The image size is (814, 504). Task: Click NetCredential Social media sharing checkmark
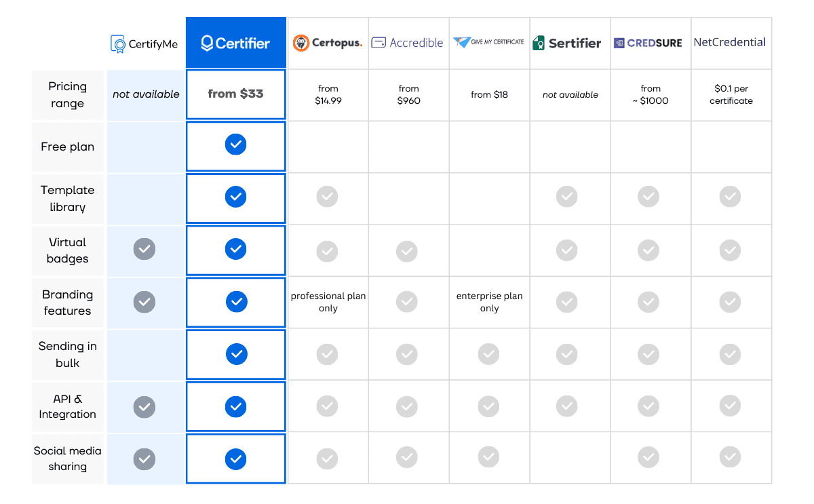(730, 457)
